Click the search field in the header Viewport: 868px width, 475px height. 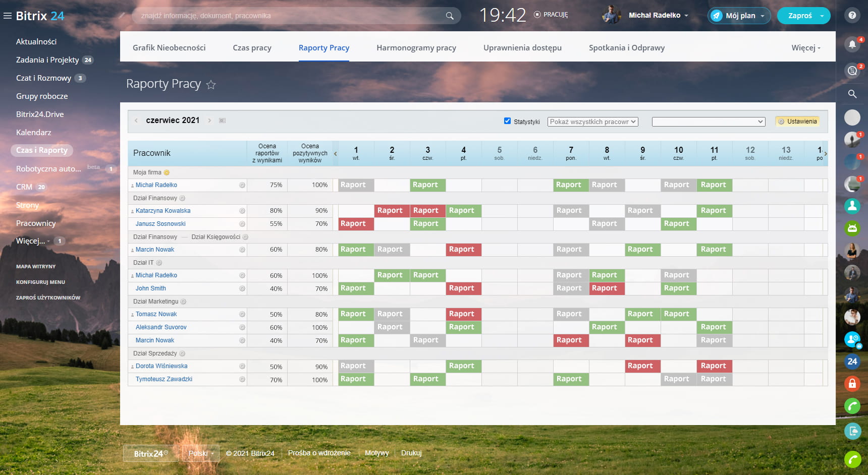(290, 16)
